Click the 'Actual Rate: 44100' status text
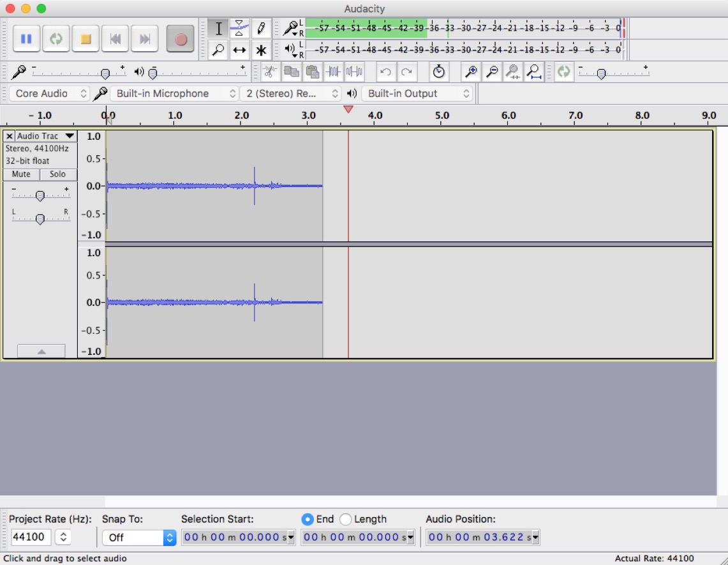728x565 pixels. click(x=654, y=559)
